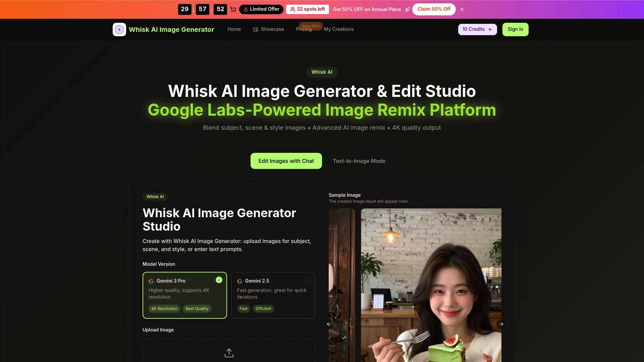Click the upload icon to add an image
Viewport: 644px width, 362px height.
point(229,353)
